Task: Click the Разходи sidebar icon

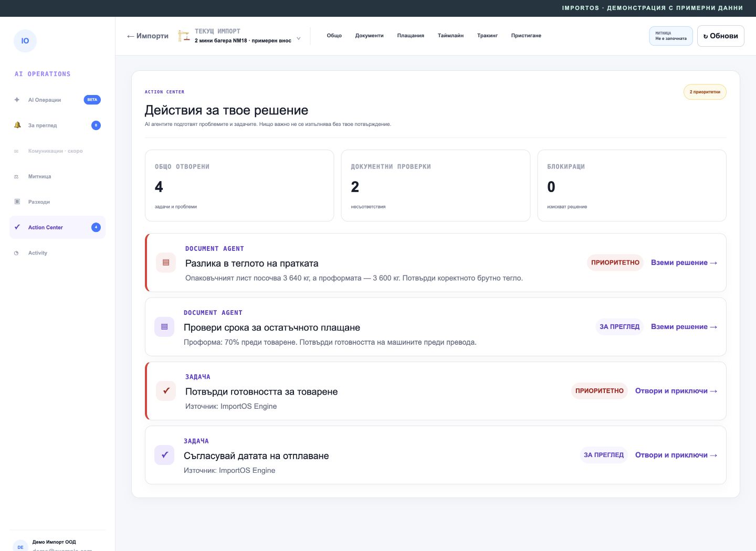Action: (x=17, y=202)
